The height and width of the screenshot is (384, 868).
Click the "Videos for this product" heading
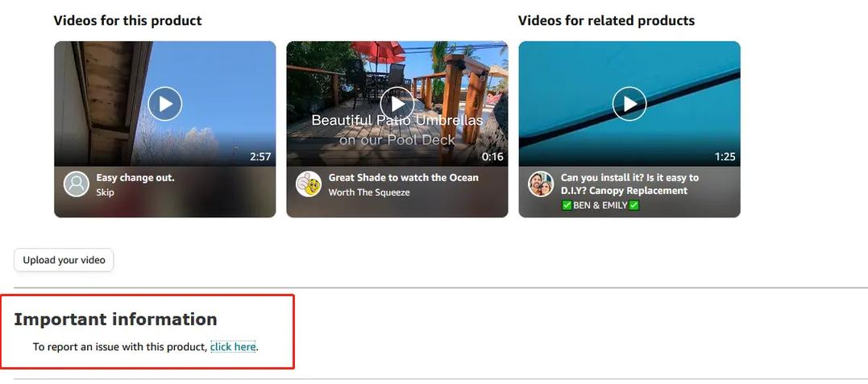[x=128, y=21]
